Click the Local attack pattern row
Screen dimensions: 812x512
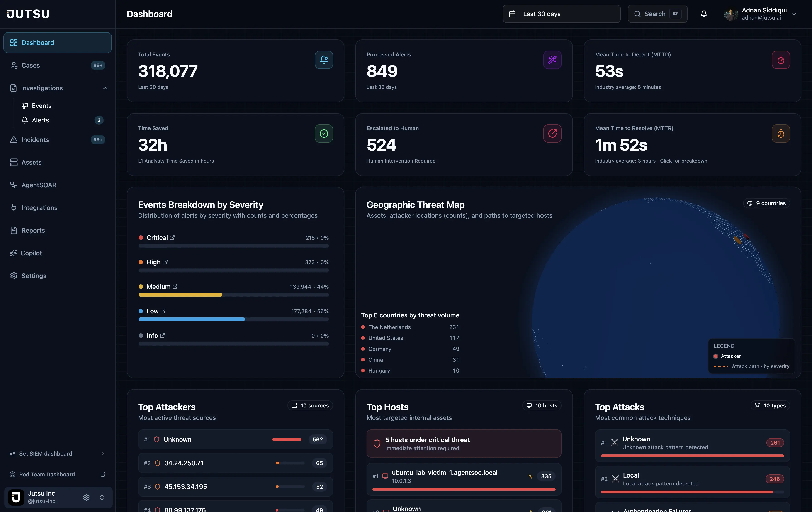(692, 482)
